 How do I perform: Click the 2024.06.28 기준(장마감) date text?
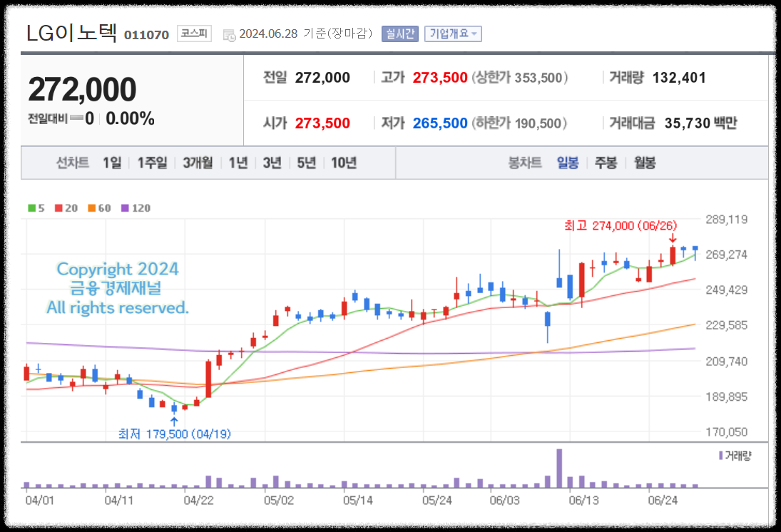[x=306, y=34]
